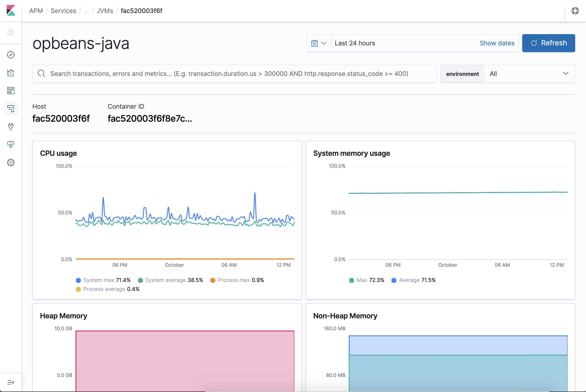This screenshot has width=586, height=392.
Task: Go to Services breadcrumb
Action: click(x=63, y=11)
